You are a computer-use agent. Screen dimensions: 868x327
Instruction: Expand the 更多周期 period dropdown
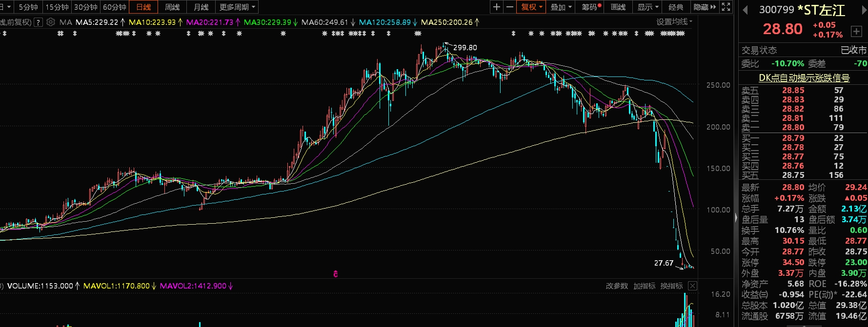tap(237, 7)
